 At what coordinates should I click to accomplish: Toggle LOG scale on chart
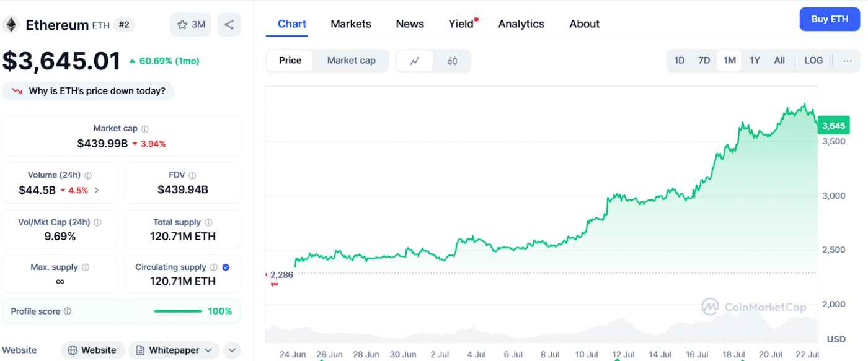[x=813, y=61]
